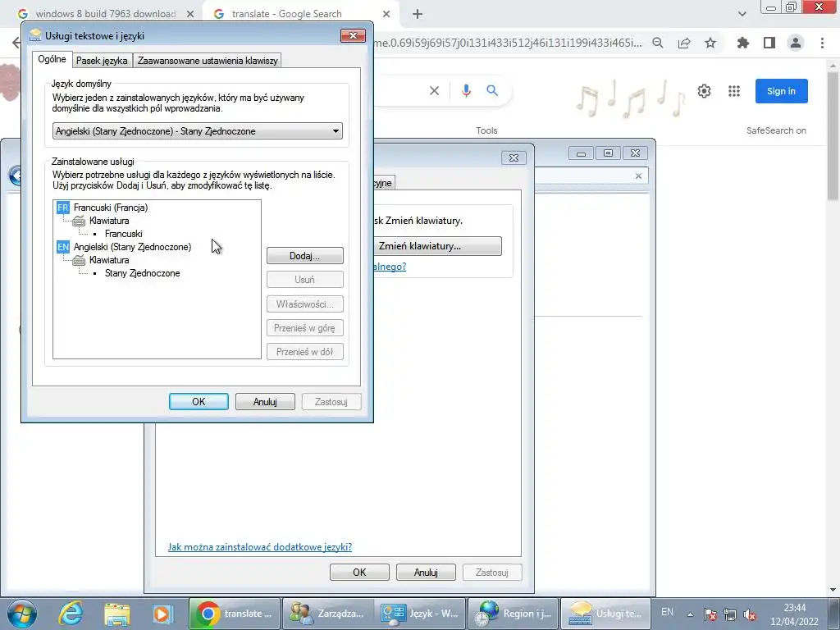Switch to the Ogólne tab
This screenshot has width=840, height=630.
pyautogui.click(x=52, y=59)
